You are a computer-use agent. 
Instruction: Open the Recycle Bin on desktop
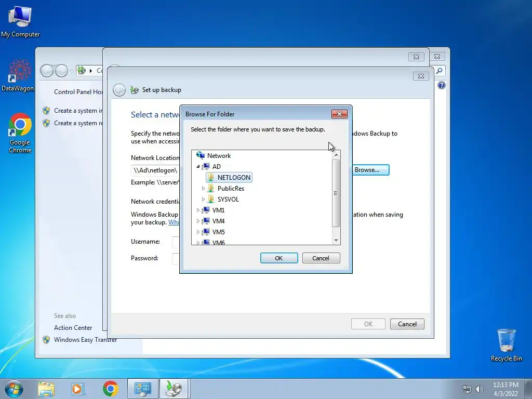tap(506, 345)
